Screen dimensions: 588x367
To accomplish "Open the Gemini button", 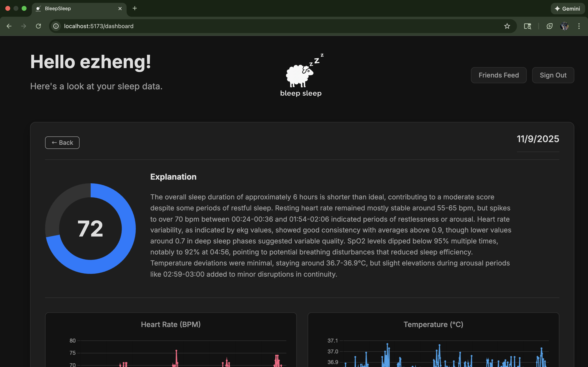I will pyautogui.click(x=568, y=9).
